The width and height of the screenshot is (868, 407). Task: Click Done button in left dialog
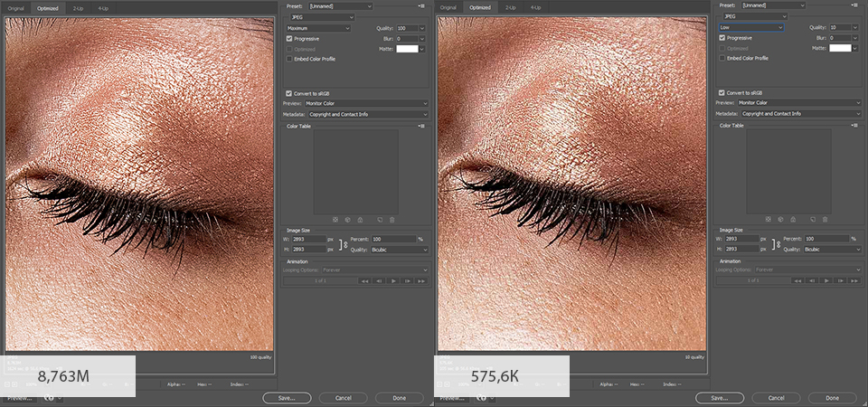pyautogui.click(x=399, y=398)
